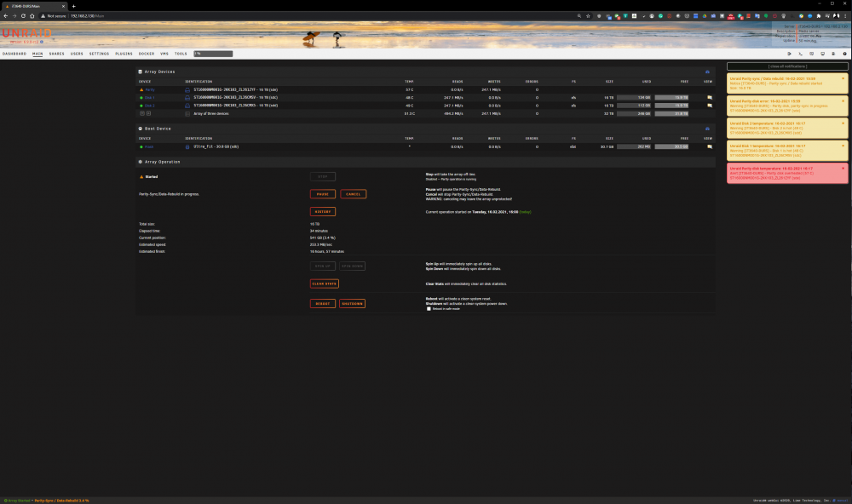Open a new browser tab
The image size is (852, 504).
(74, 6)
